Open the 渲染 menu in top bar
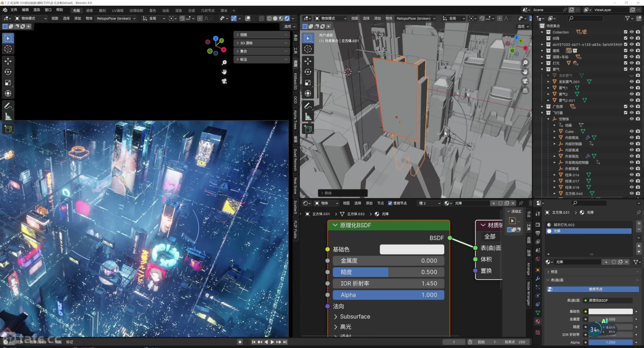 coord(37,10)
